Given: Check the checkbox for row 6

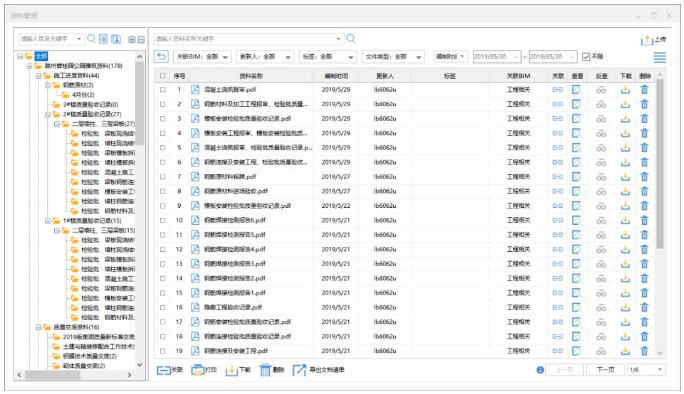Looking at the screenshot, I should click(163, 162).
